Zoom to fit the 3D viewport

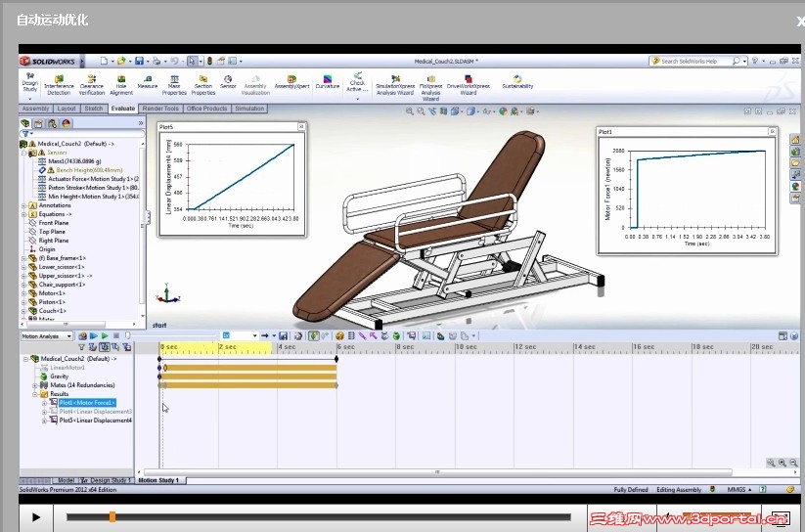click(409, 111)
